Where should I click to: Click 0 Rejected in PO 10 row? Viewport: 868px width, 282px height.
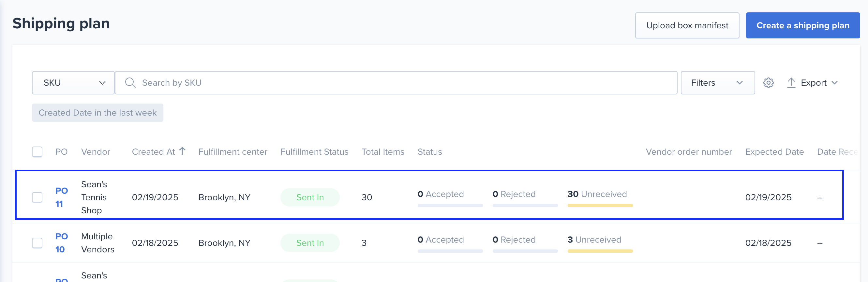click(514, 240)
